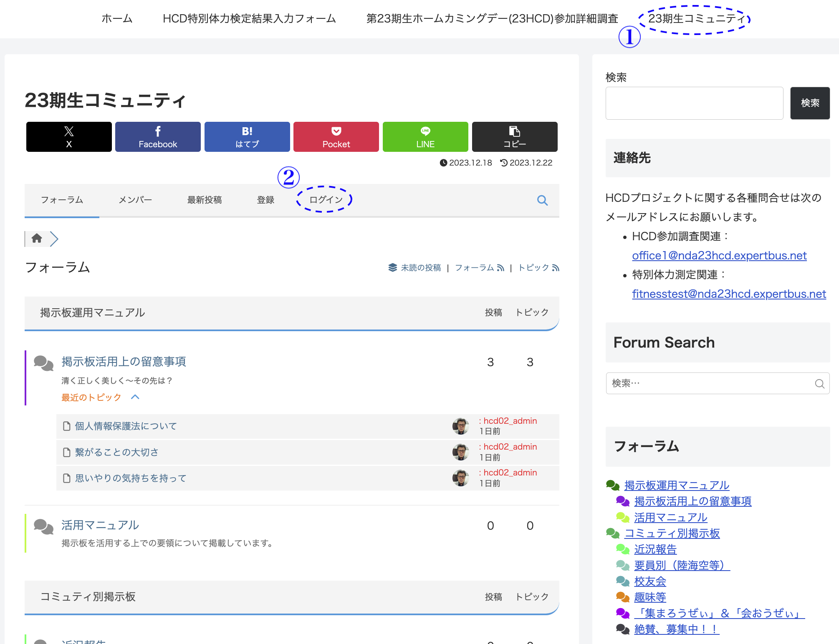Viewport: 839px width, 644px height.
Task: Select 23期生コミュニティ in top menu
Action: (x=696, y=19)
